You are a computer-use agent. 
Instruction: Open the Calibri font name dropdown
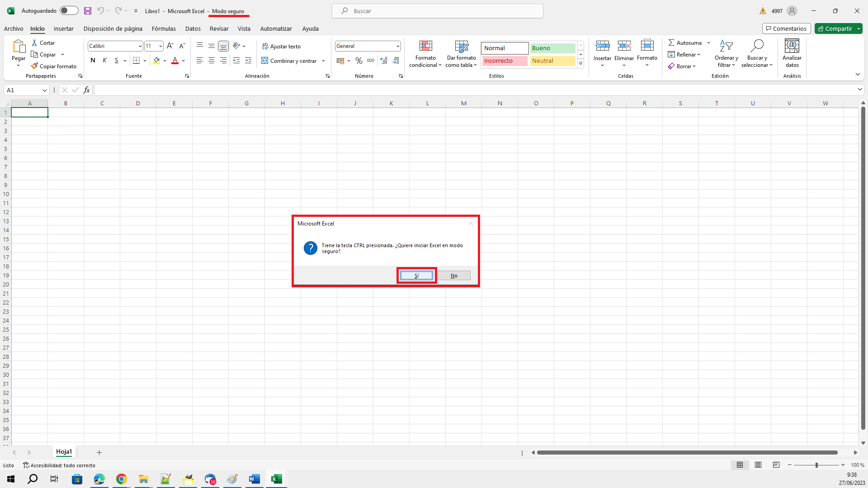click(x=140, y=46)
